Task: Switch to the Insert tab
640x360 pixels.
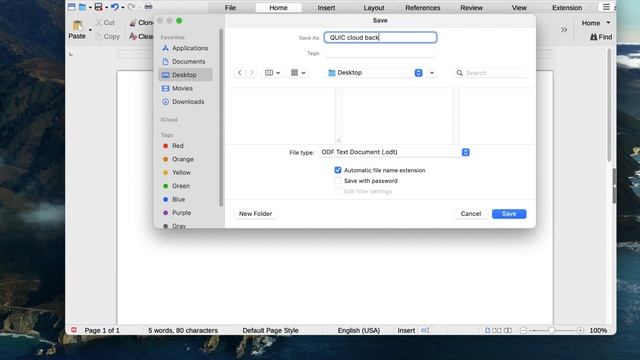Action: 326,7
